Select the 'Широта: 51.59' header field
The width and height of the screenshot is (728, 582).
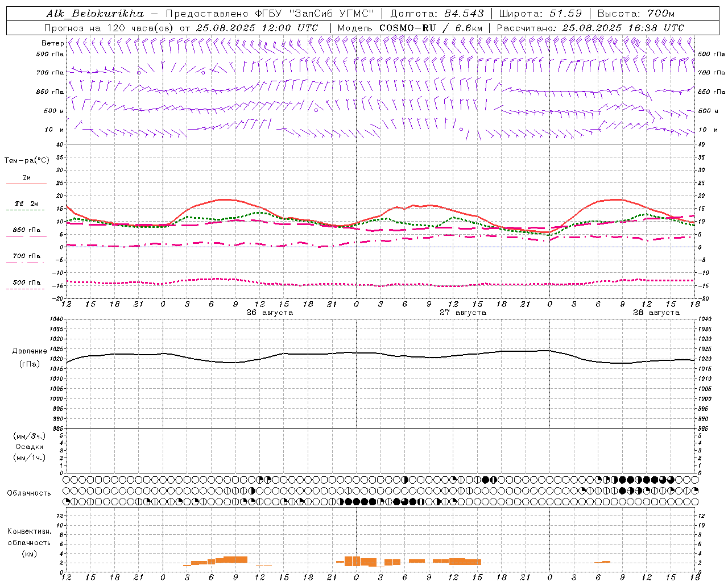click(540, 14)
